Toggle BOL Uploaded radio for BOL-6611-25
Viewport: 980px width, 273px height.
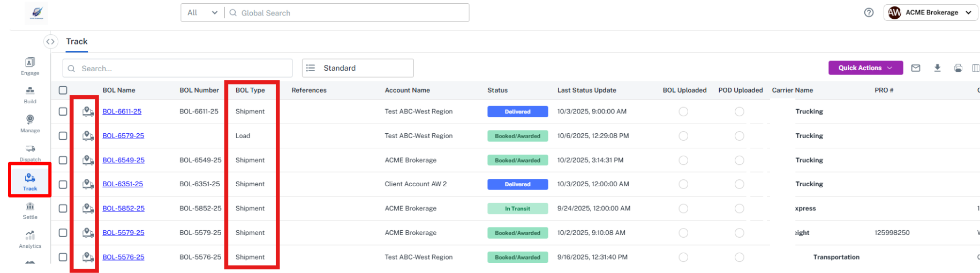click(683, 111)
